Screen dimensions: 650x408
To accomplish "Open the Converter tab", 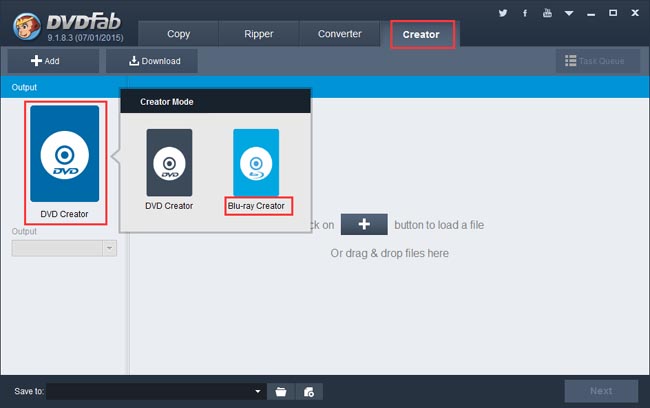I will pos(340,34).
